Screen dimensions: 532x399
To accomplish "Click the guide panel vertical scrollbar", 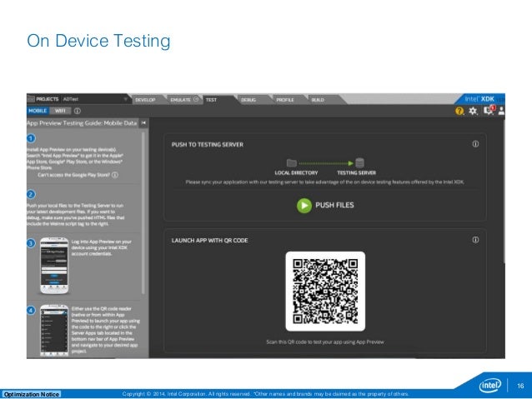I will 143,213.
